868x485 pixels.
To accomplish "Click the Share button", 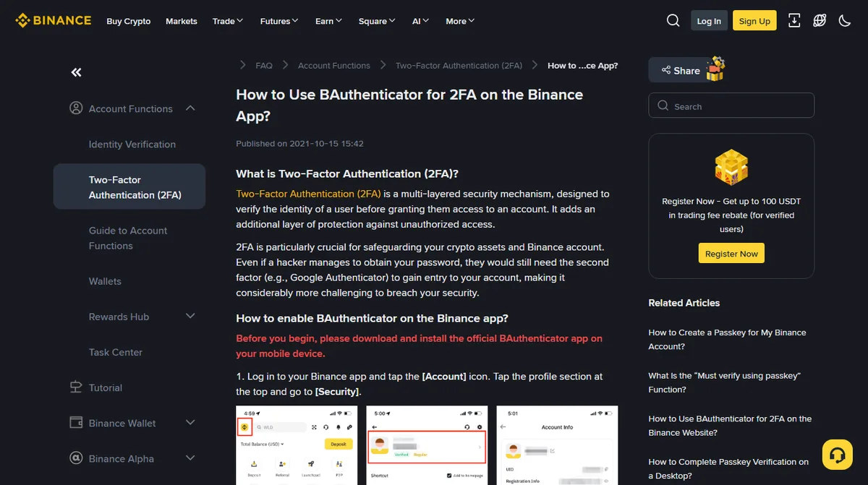I will pos(680,70).
